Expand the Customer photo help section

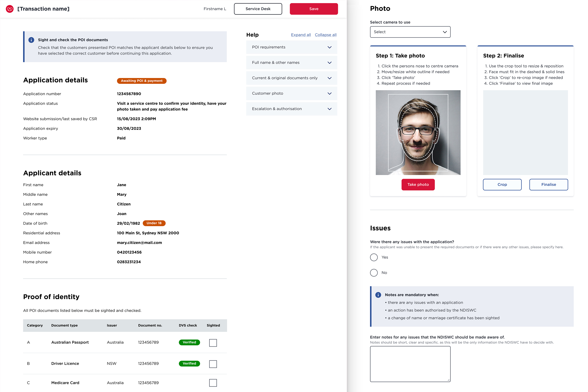292,93
